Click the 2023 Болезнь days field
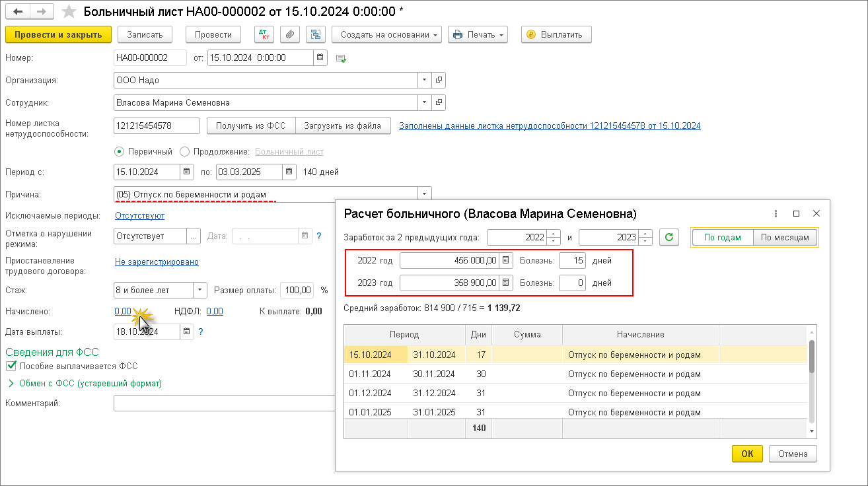Image resolution: width=868 pixels, height=486 pixels. point(572,283)
